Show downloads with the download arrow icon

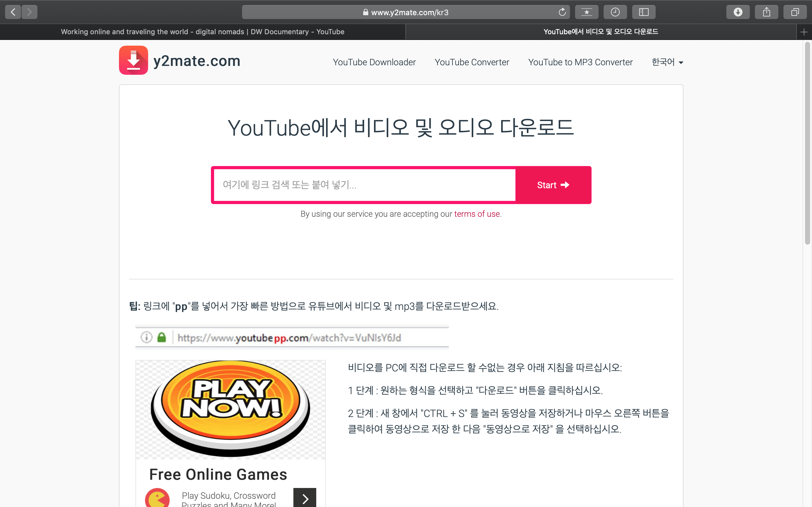[x=738, y=12]
